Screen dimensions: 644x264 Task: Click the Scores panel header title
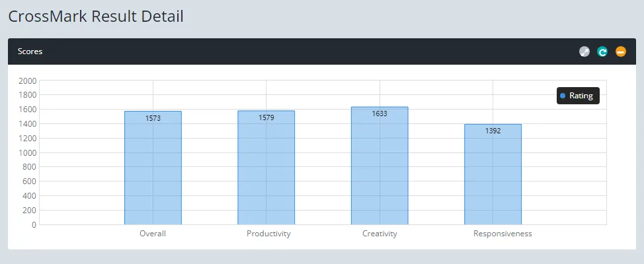click(30, 51)
